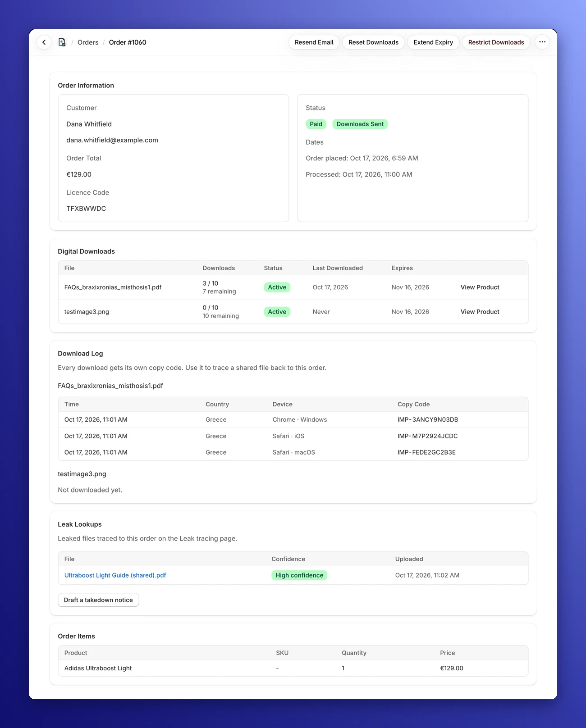Click the copy code IMP-3ANCY9N03DB
The image size is (586, 728).
[x=428, y=420]
